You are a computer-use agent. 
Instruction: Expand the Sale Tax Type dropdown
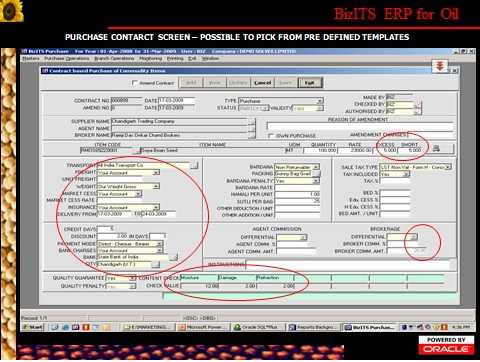click(x=448, y=167)
